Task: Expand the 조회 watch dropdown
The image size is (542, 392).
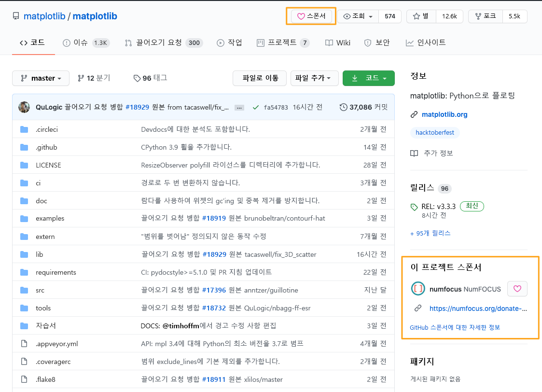Action: pos(358,16)
